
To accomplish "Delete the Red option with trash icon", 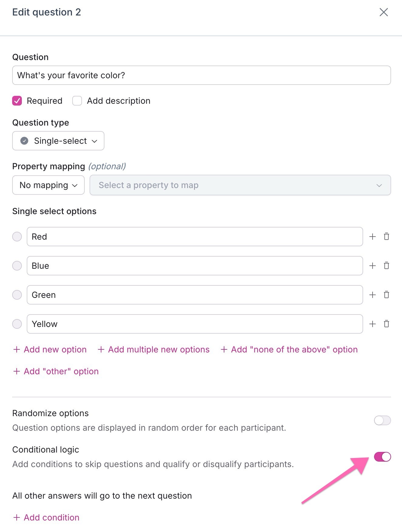I will (x=386, y=237).
